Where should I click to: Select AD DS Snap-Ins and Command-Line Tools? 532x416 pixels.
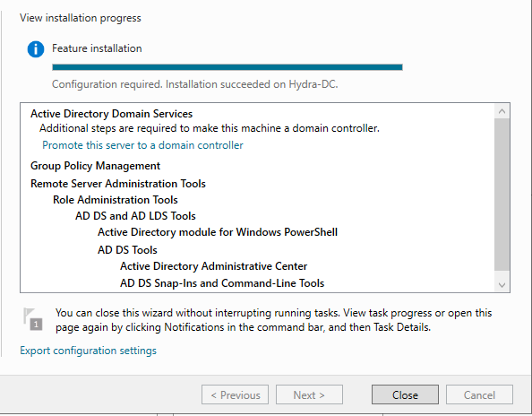point(222,283)
